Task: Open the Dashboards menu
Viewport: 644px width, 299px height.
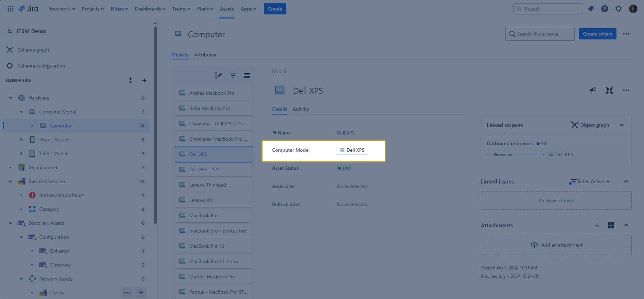Action: [x=150, y=8]
